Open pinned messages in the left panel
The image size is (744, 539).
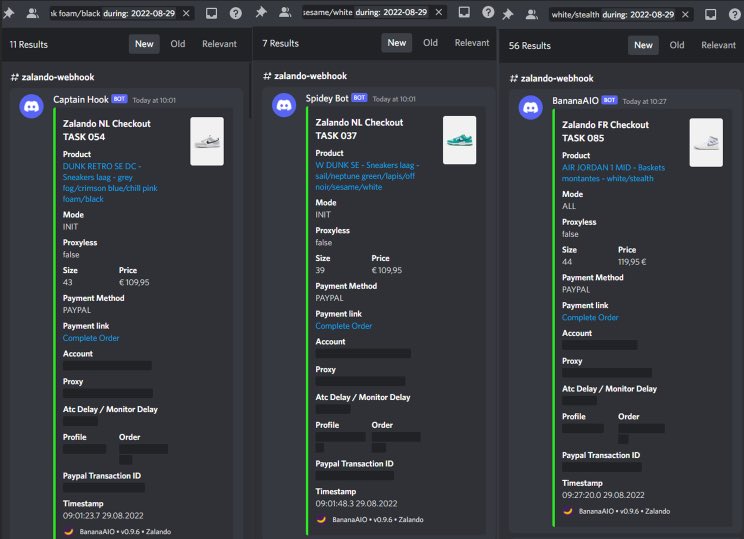point(9,13)
